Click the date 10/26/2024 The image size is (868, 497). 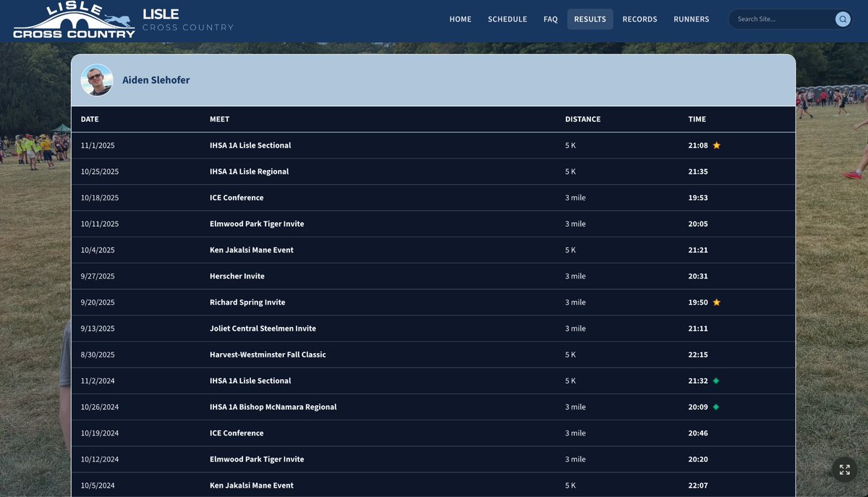pyautogui.click(x=100, y=407)
